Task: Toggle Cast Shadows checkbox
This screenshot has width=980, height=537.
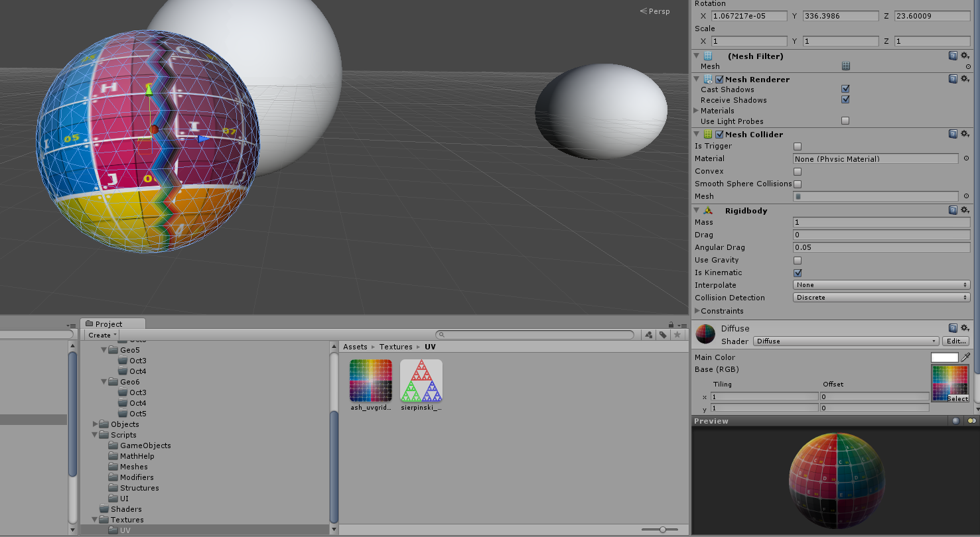Action: point(845,89)
